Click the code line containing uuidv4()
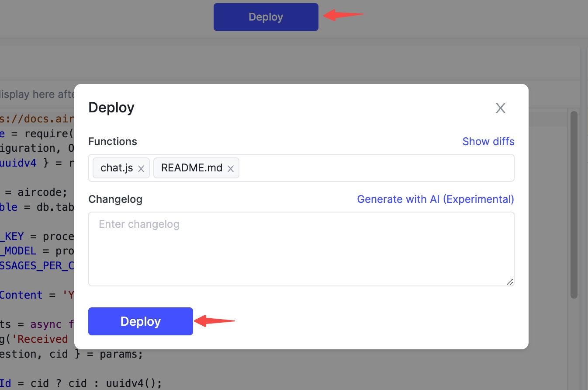This screenshot has width=588, height=390. tap(81, 383)
